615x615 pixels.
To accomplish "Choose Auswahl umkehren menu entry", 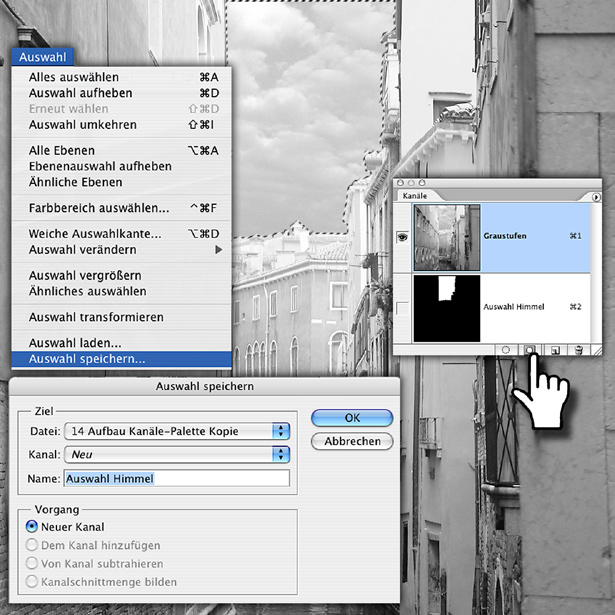I will (x=122, y=125).
